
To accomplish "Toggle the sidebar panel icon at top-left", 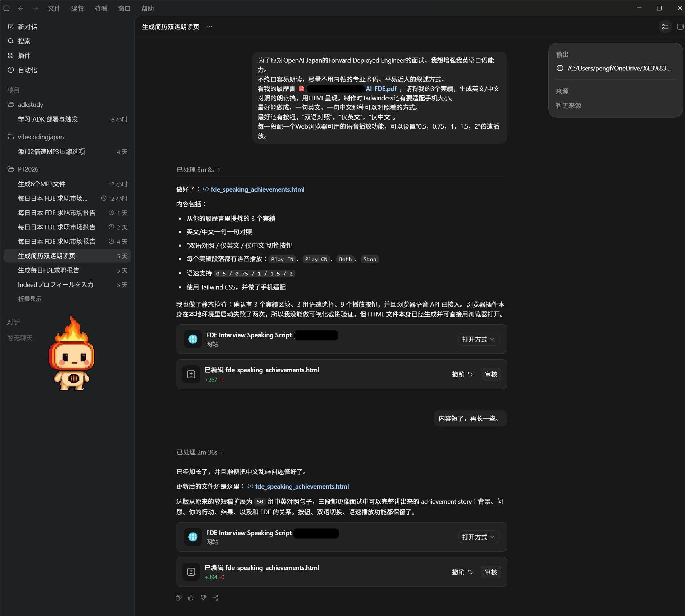I will coord(6,8).
